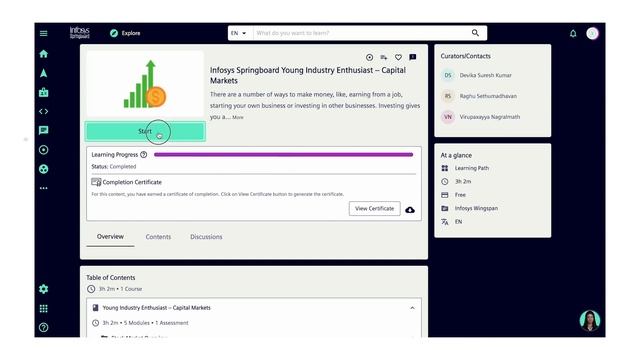
Task: Show more sidebar options with three dots
Action: (44, 188)
